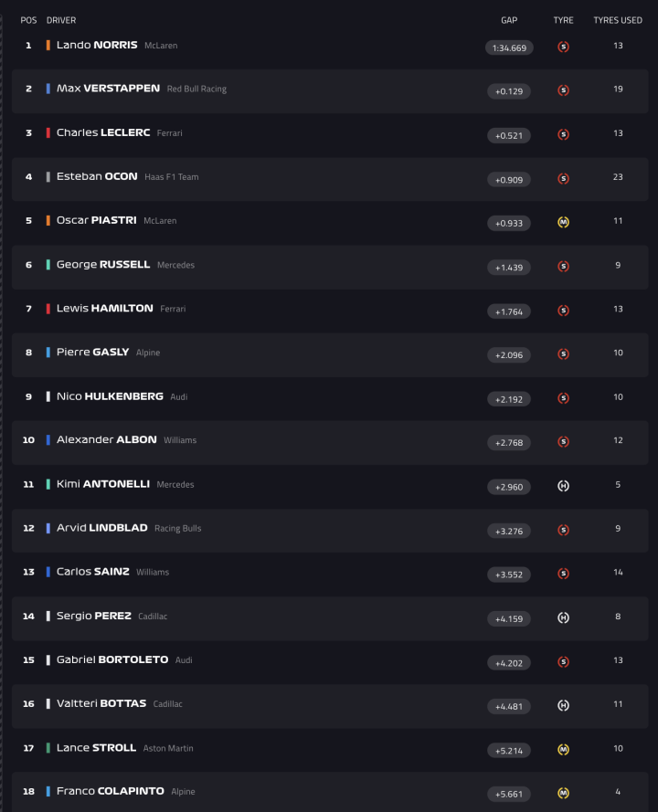Click Franco Colapinto's medium tyre icon

tap(563, 793)
